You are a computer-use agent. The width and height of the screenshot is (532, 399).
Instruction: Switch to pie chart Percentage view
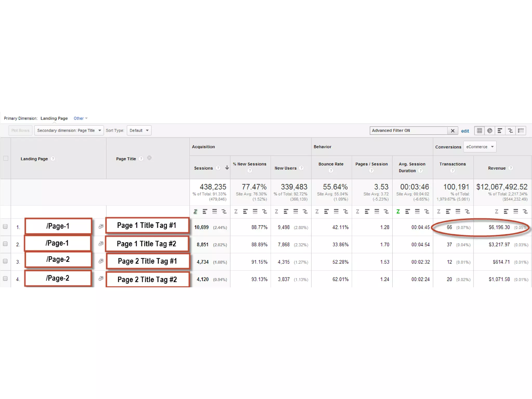pyautogui.click(x=490, y=131)
